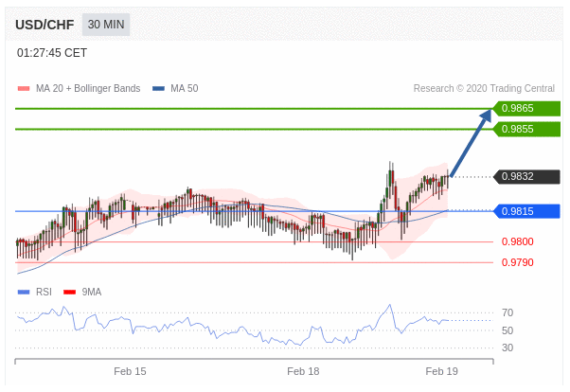This screenshot has height=392, width=570.
Task: Click the 9MA legend label
Action: (x=92, y=292)
